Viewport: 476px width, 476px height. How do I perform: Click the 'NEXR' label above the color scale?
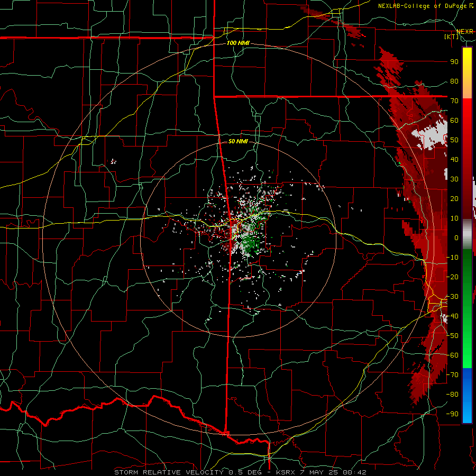pos(465,32)
